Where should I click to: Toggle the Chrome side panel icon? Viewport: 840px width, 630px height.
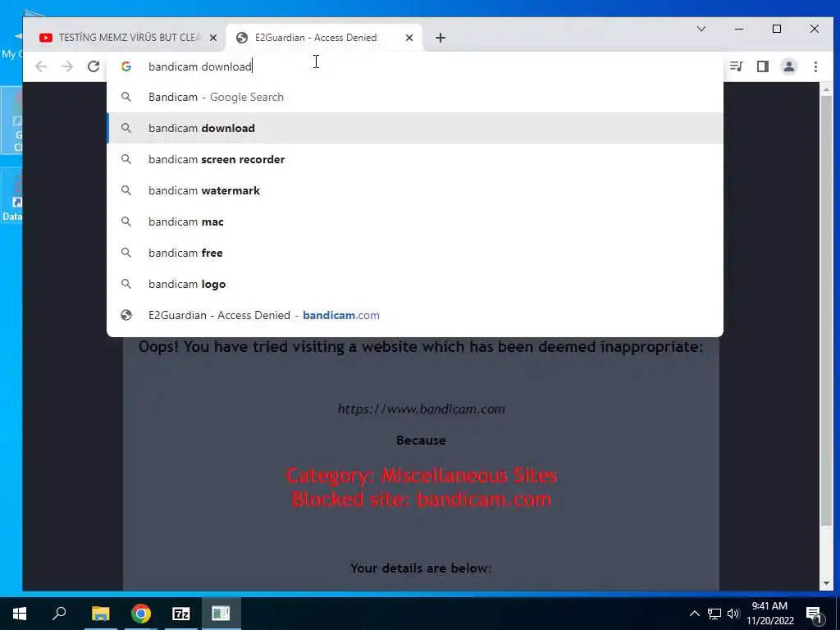[x=763, y=66]
